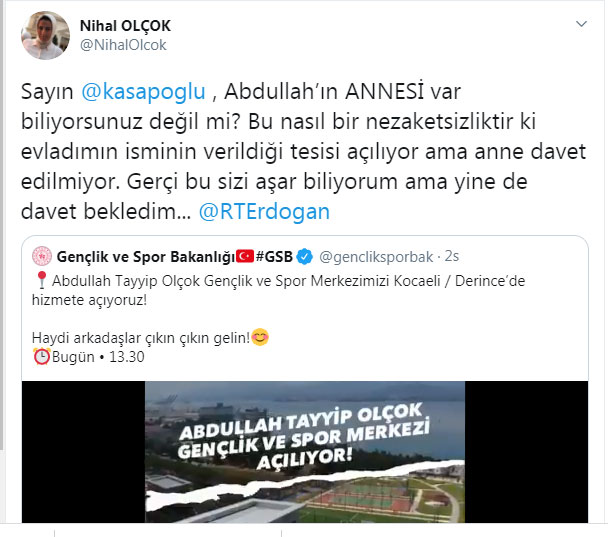Open the #GSB hashtag
Screen dimensions: 608x537
pos(274,257)
